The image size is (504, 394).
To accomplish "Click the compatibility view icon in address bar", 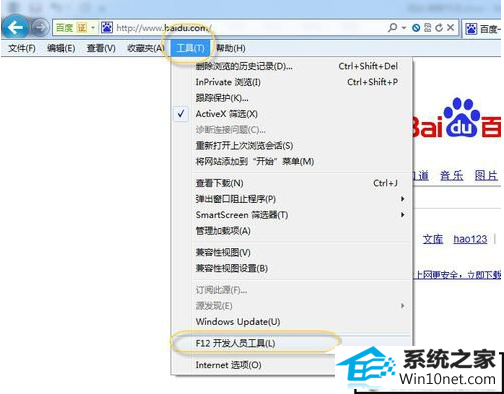I will click(x=428, y=28).
